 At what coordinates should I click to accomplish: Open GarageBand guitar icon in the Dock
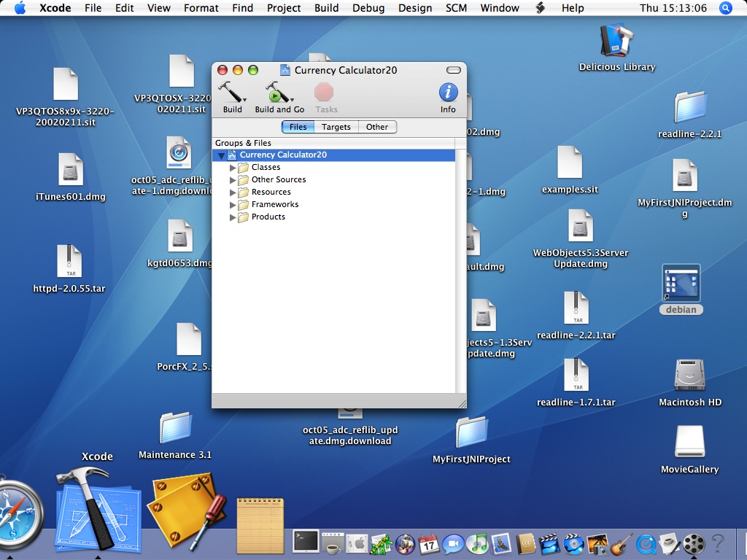[x=622, y=543]
